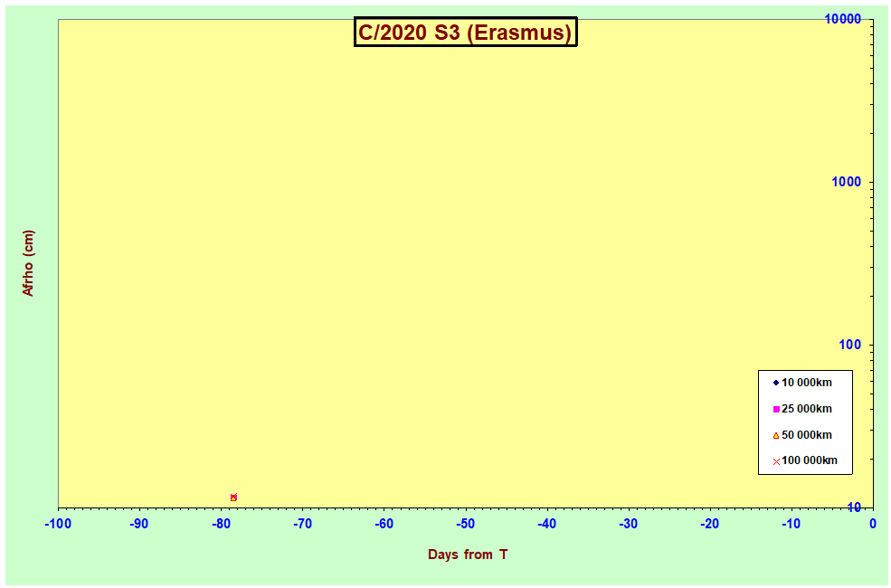Click the -100 x-axis tick label
891x588 pixels.
point(58,524)
